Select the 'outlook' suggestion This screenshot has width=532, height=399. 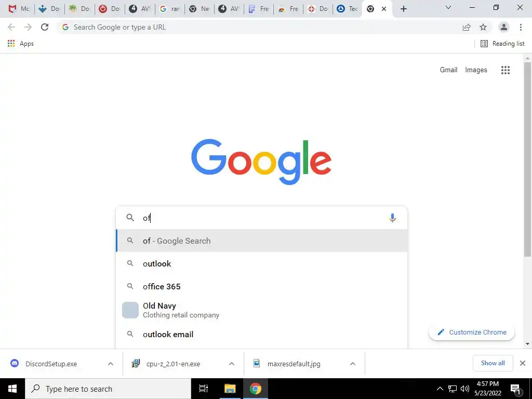coord(262,263)
